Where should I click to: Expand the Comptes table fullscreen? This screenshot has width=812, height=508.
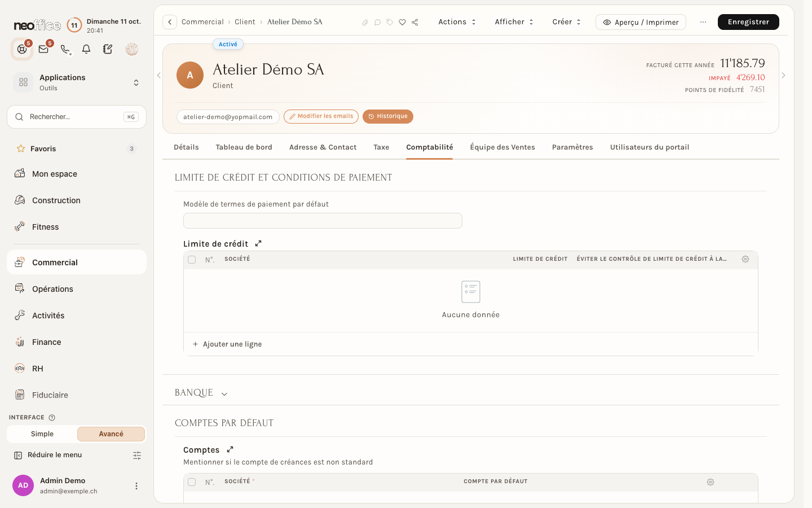230,449
